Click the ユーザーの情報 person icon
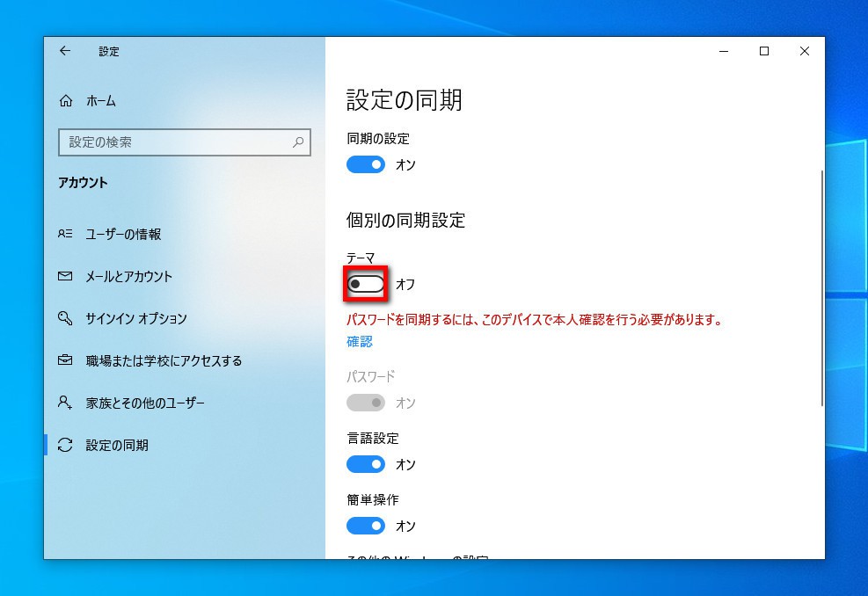 [65, 234]
